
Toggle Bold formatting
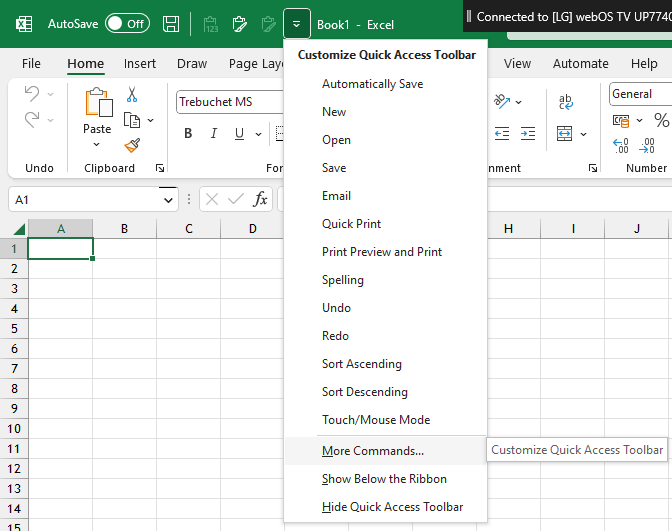(188, 134)
